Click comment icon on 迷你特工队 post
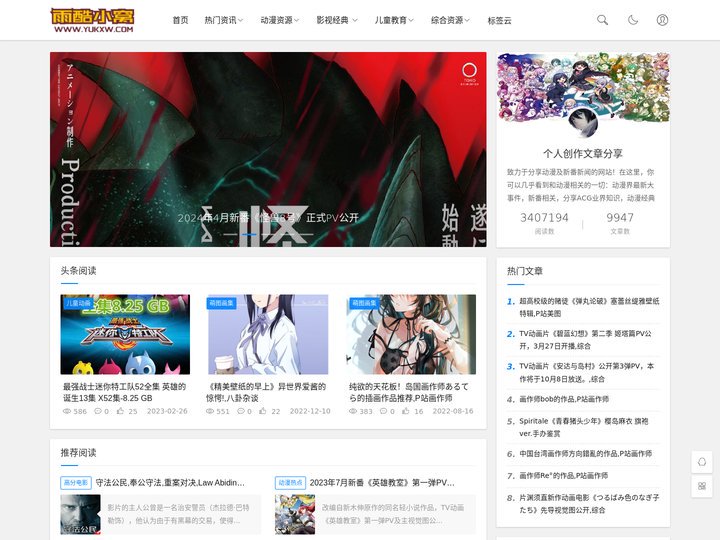 pos(98,411)
